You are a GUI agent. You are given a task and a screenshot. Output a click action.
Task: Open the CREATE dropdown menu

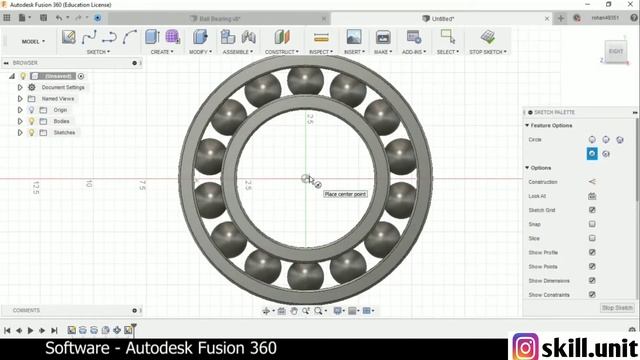(x=162, y=52)
